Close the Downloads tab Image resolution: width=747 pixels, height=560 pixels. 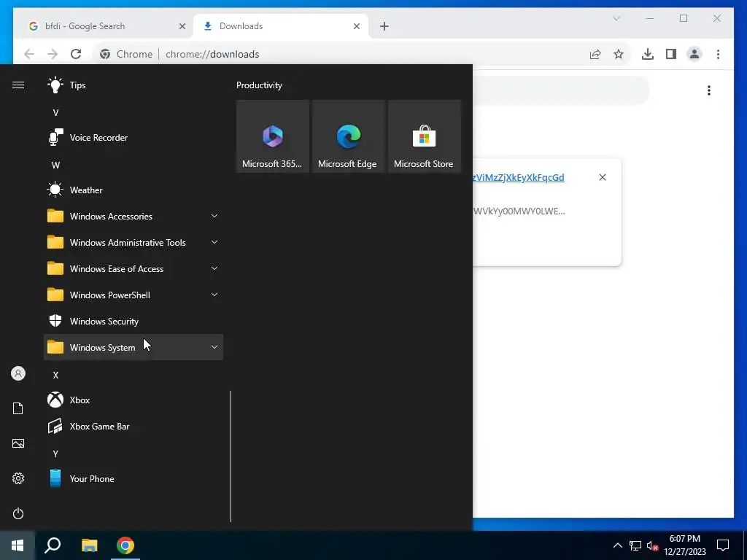tap(356, 26)
